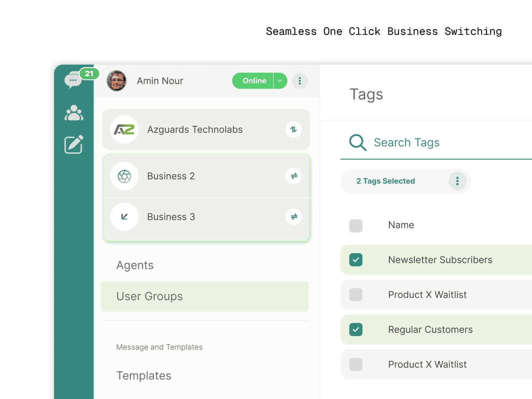The width and height of the screenshot is (532, 399).
Task: Check the first Product X Waitlist checkbox
Action: [x=356, y=294]
